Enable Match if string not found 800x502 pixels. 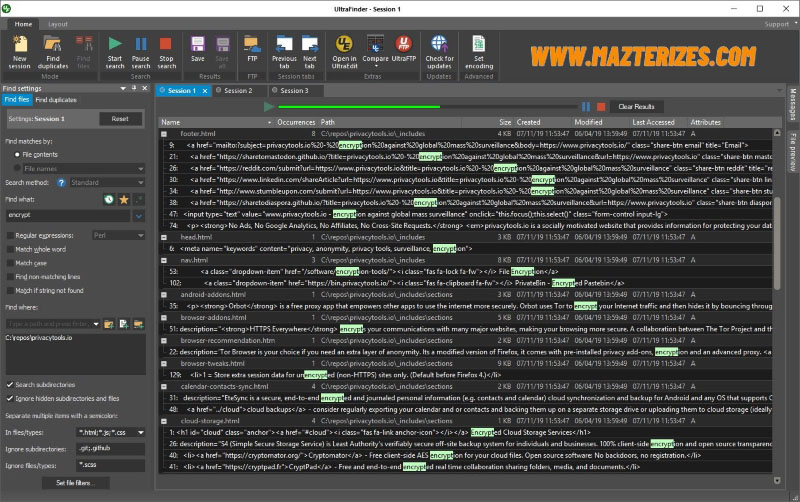10,291
